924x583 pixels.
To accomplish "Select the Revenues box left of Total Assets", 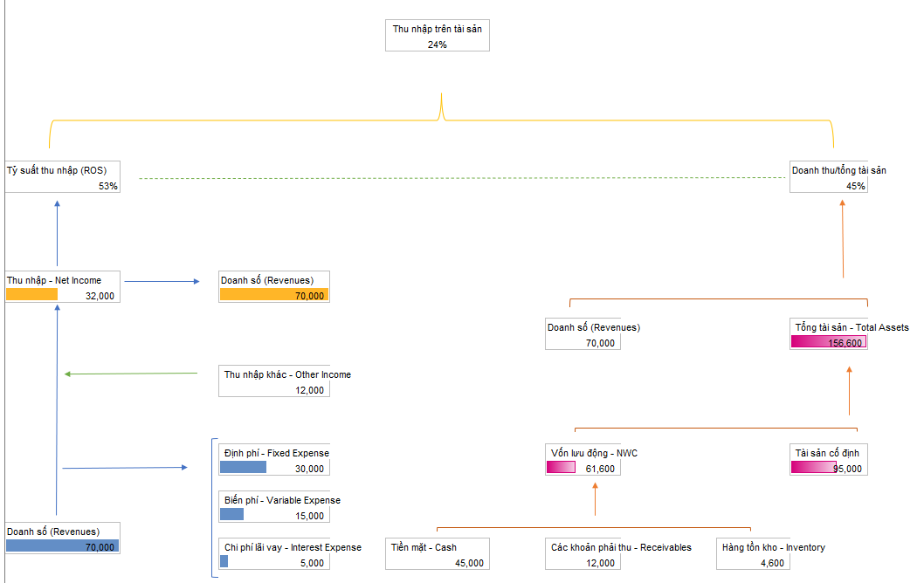I will click(583, 334).
